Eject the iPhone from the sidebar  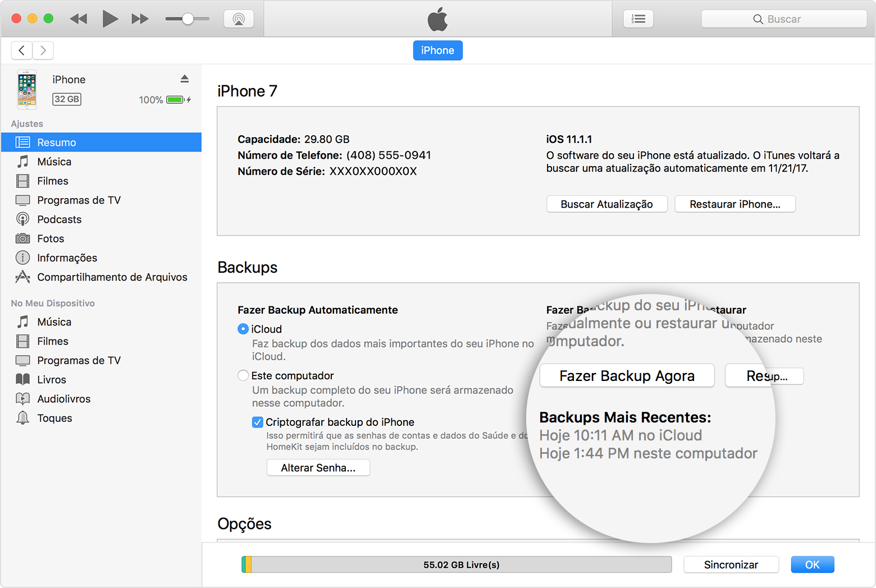pos(185,79)
